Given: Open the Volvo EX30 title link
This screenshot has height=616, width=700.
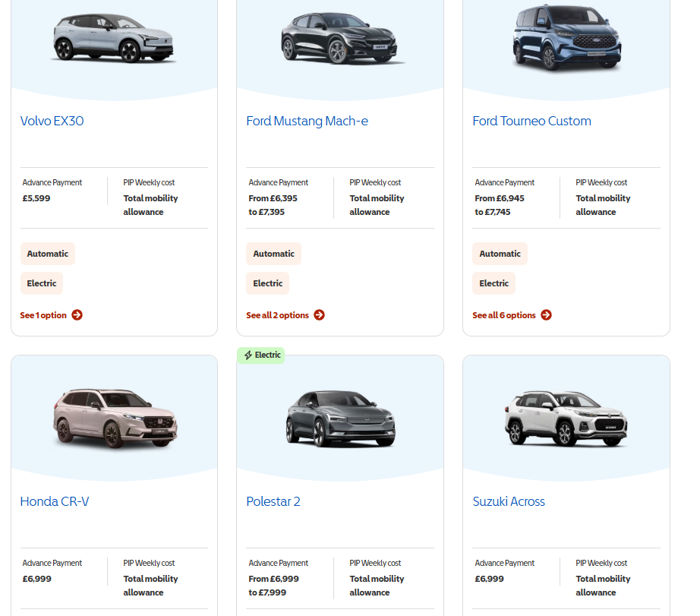Looking at the screenshot, I should click(52, 121).
